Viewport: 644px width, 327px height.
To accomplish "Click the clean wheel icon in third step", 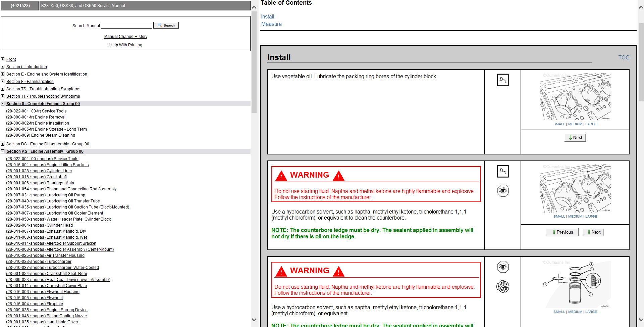I will pos(503,286).
